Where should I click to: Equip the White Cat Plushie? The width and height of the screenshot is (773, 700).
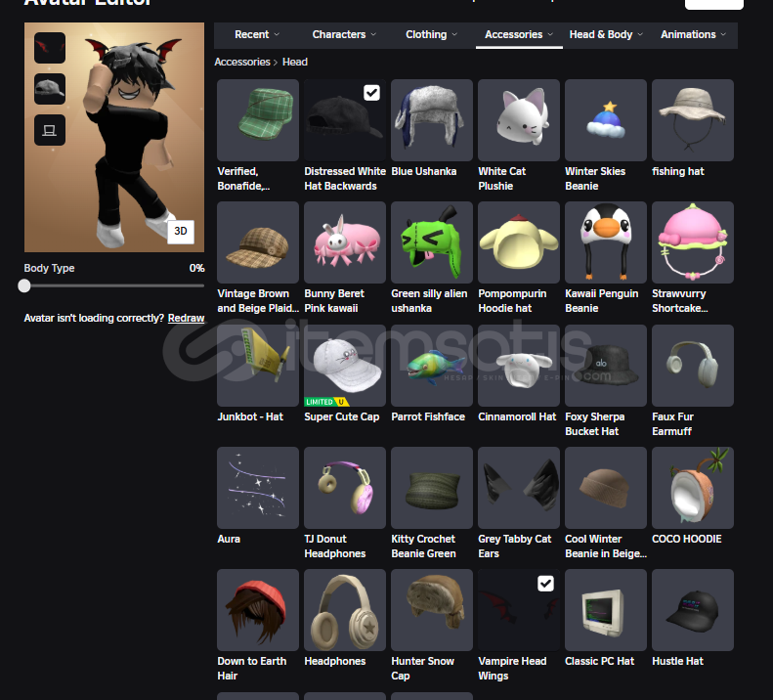(x=519, y=120)
